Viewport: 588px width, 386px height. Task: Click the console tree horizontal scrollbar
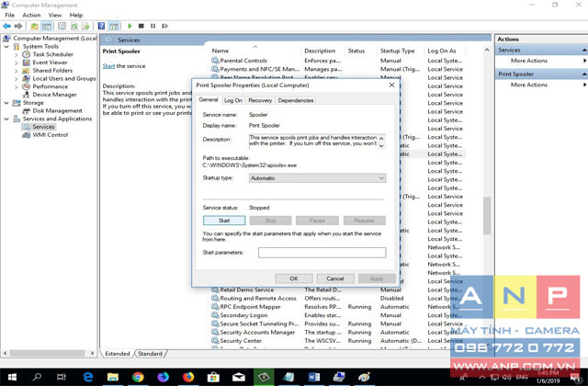point(49,353)
